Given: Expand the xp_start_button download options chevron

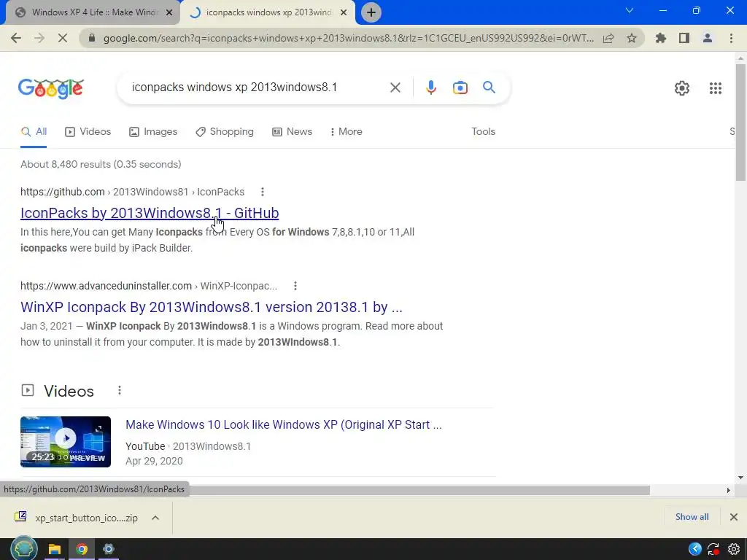Looking at the screenshot, I should coord(155,518).
